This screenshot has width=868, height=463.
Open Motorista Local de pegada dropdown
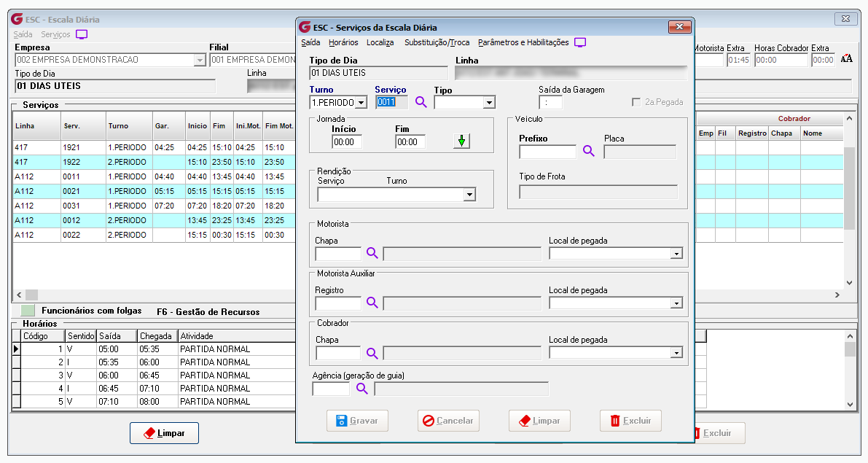[676, 254]
